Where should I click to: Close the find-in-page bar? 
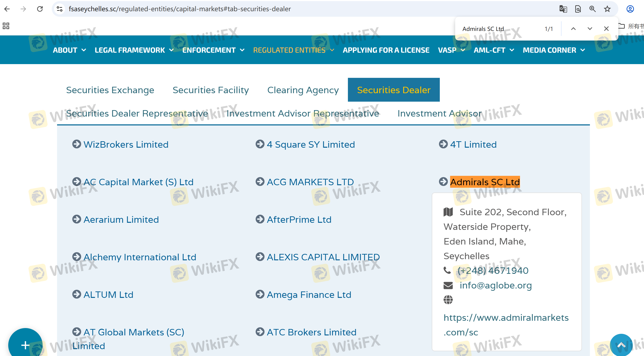606,29
